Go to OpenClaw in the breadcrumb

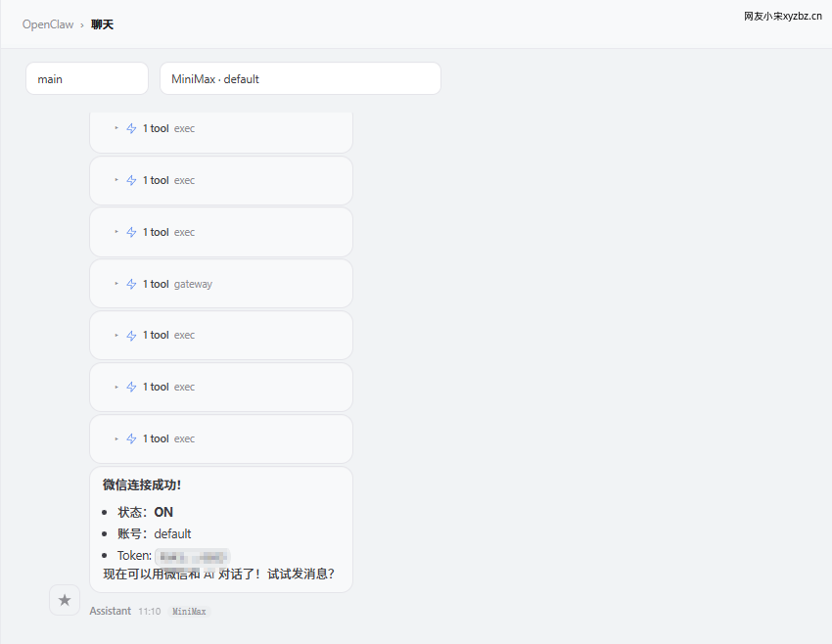pos(48,24)
